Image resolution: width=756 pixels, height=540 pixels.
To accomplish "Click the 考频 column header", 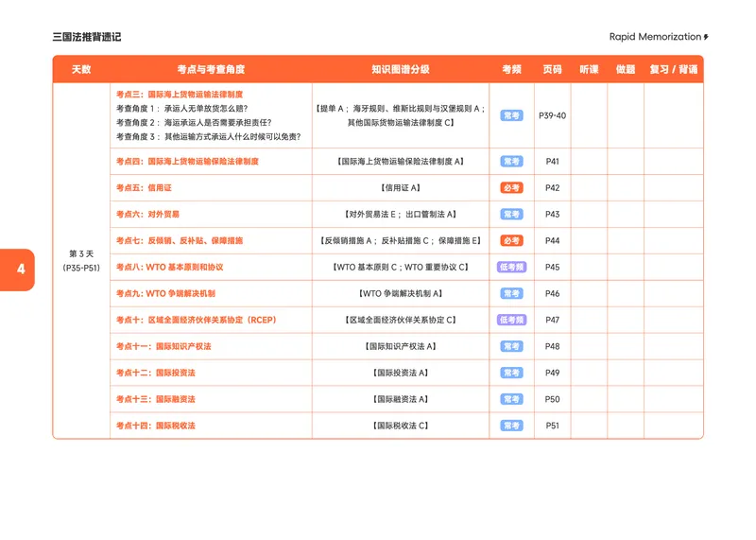I will pos(511,69).
